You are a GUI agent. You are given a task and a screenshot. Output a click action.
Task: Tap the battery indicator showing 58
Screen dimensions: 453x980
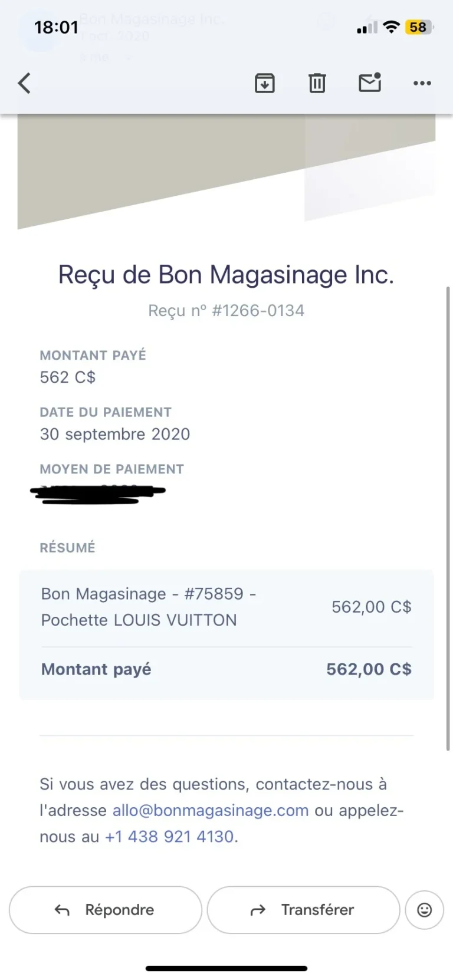click(x=419, y=27)
